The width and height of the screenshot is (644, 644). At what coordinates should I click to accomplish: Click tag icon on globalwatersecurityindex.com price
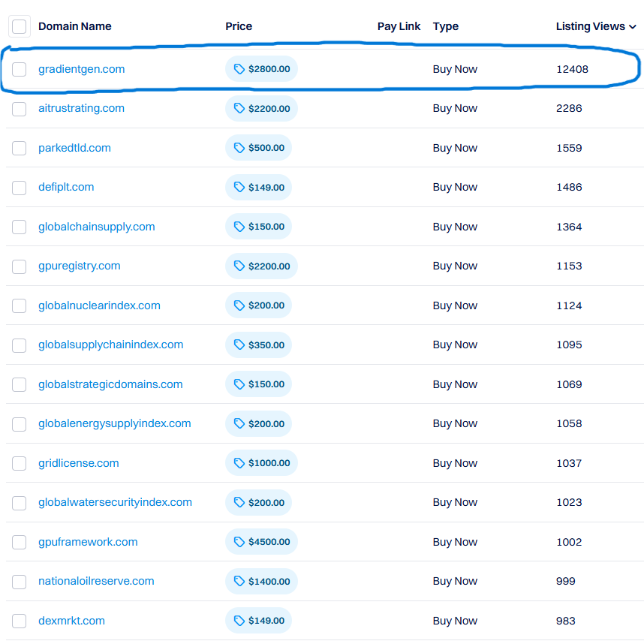239,503
